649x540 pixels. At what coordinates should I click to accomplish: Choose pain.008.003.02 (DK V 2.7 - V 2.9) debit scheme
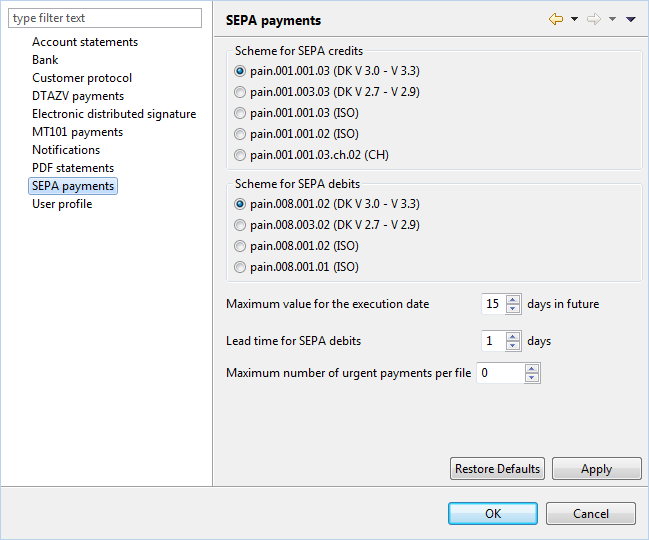pyautogui.click(x=327, y=225)
